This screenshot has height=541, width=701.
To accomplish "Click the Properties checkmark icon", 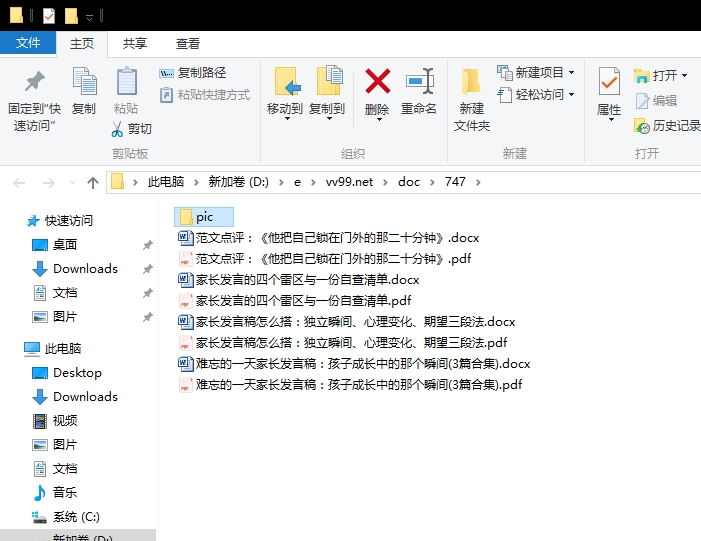I will point(609,81).
